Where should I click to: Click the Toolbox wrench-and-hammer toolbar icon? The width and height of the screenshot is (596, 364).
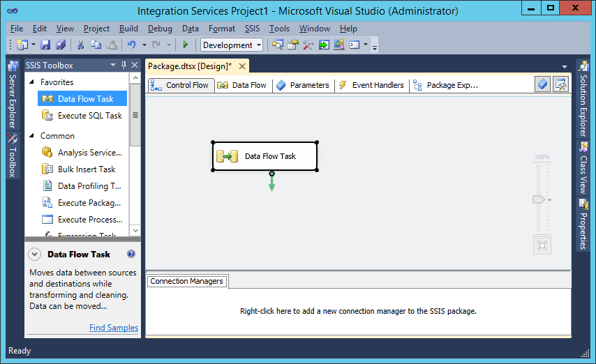(308, 45)
